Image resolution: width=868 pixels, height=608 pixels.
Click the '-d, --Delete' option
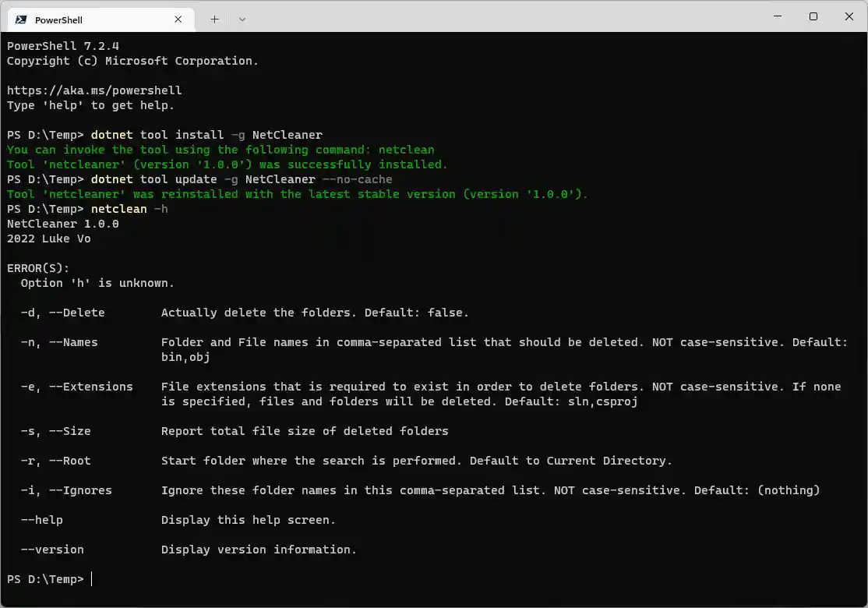pyautogui.click(x=62, y=313)
